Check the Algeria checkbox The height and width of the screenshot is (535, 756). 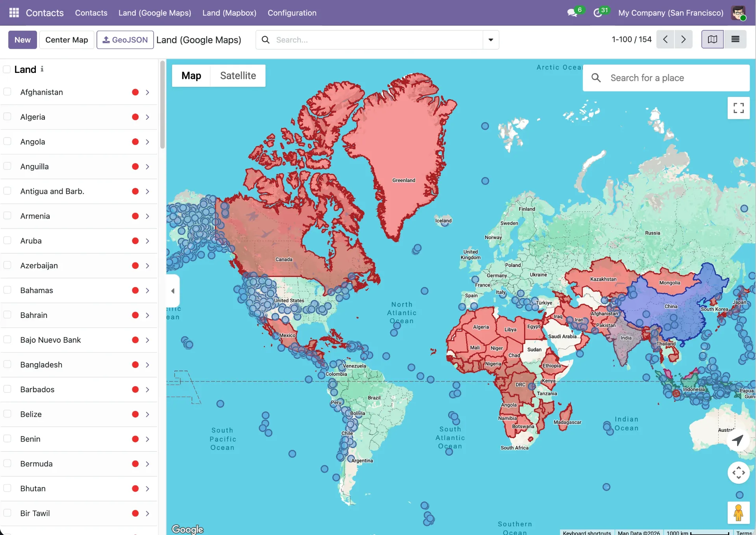[7, 117]
